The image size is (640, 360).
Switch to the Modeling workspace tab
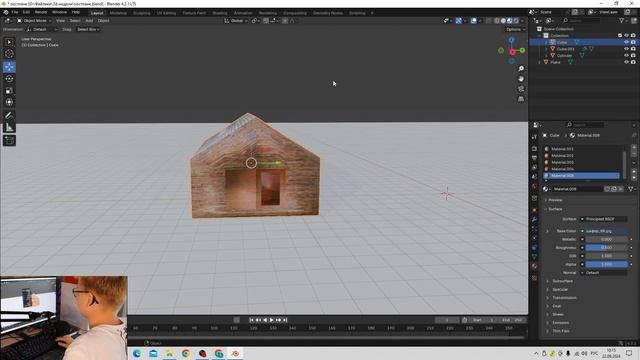pos(118,13)
